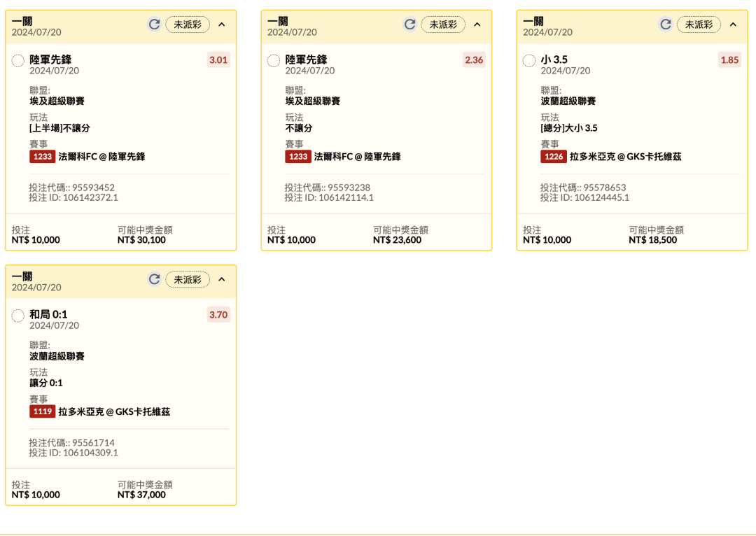Collapse the bet card with odds 2.36
756x536 pixels.
[x=477, y=24]
